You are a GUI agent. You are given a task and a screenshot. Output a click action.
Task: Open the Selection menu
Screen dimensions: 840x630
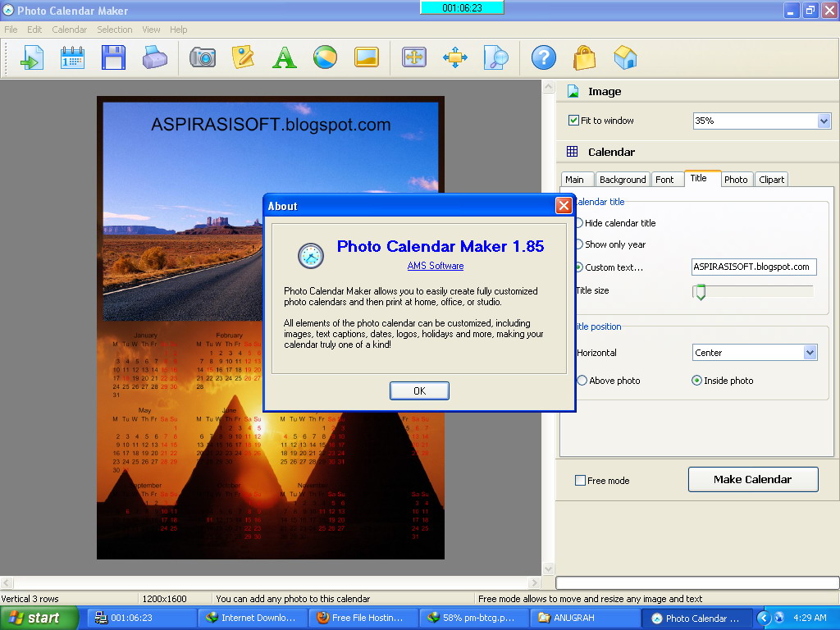[x=115, y=30]
